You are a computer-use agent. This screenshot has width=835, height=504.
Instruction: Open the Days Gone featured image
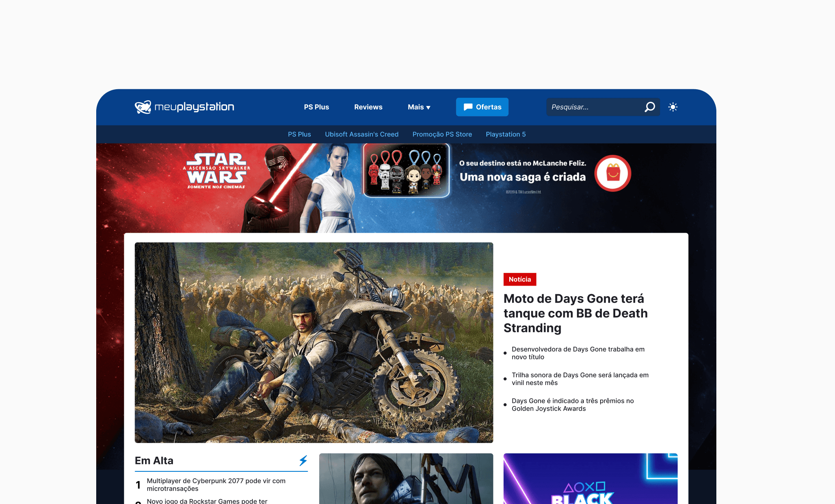[x=314, y=343]
